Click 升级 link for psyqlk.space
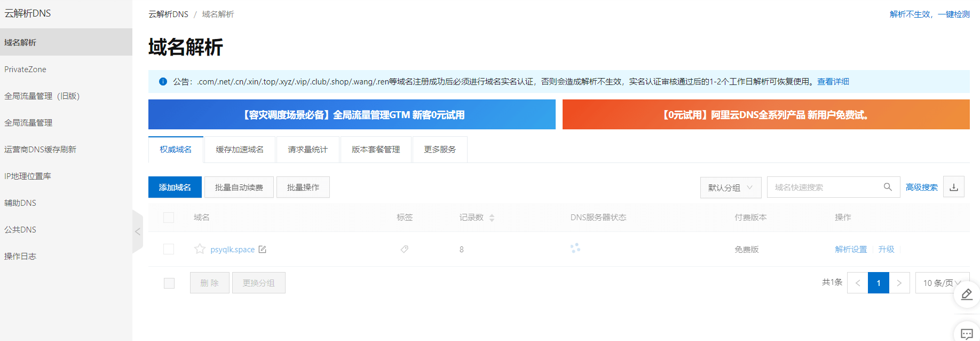Image resolution: width=980 pixels, height=341 pixels. click(886, 249)
